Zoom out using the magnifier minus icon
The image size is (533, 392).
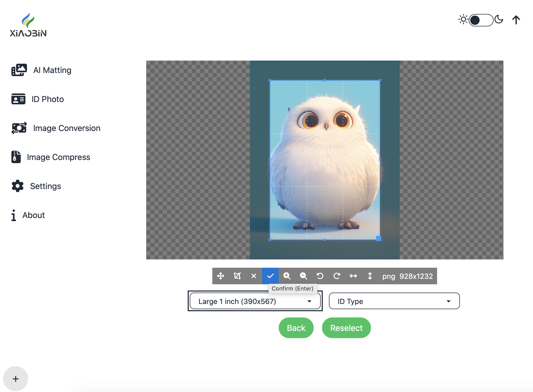[304, 276]
